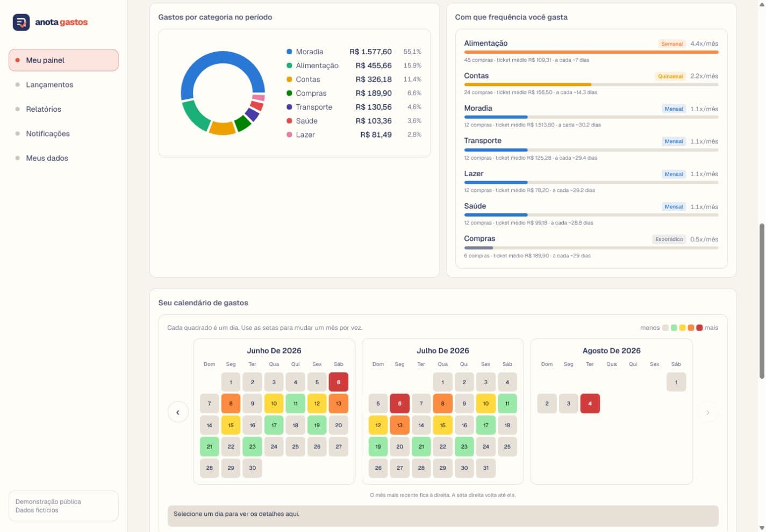Click the Quinzenal badge for Contas
The image size is (766, 532).
pyautogui.click(x=670, y=76)
